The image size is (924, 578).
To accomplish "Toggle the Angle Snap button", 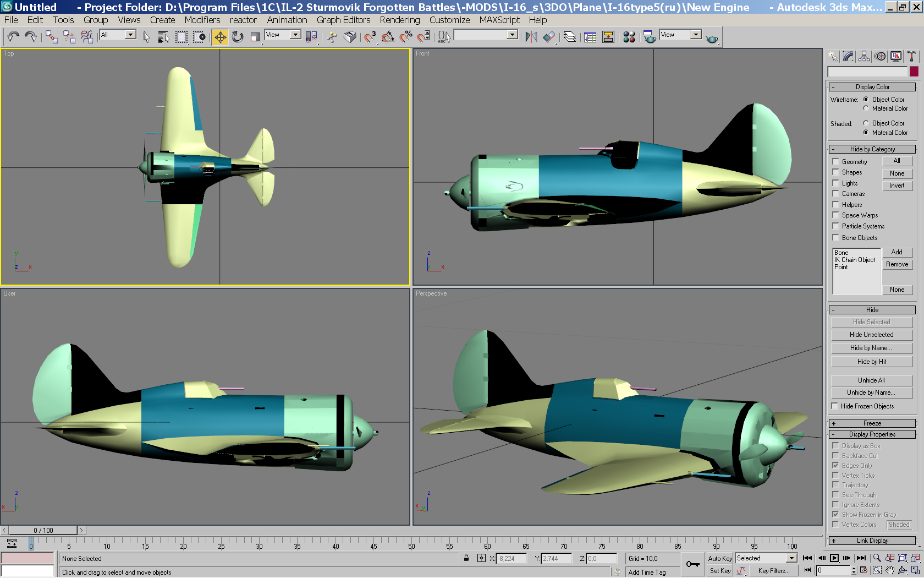I will click(388, 37).
